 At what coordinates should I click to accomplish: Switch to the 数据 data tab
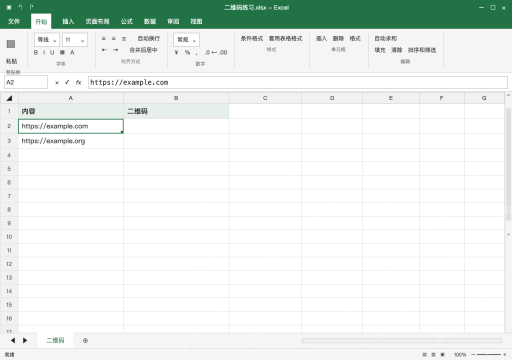(x=150, y=21)
